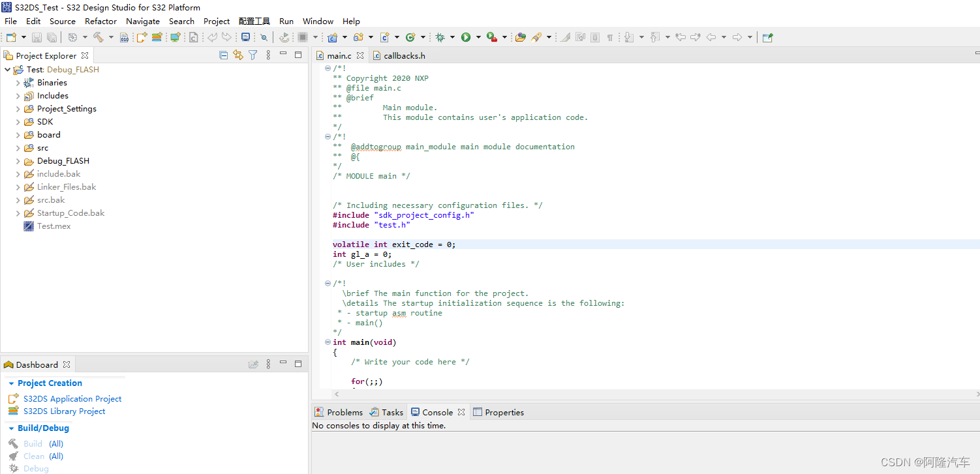
Task: Collapse the Project Creation section in Dashboard
Action: (x=11, y=383)
